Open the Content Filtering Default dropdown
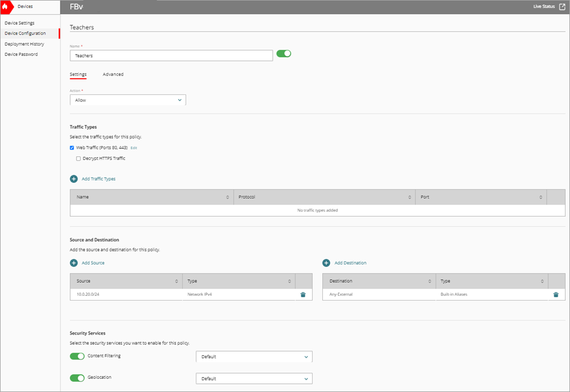Viewport: 570px width, 392px height. pyautogui.click(x=254, y=356)
